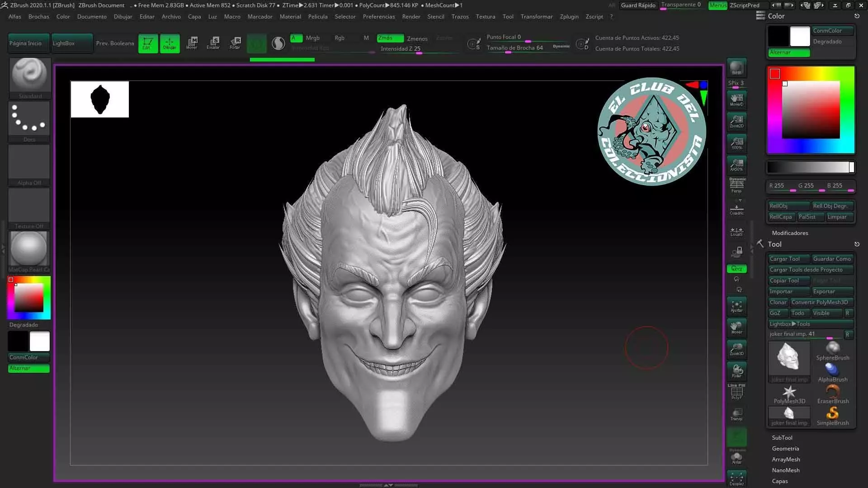Click the Mover icon in the right shelf

tap(736, 328)
